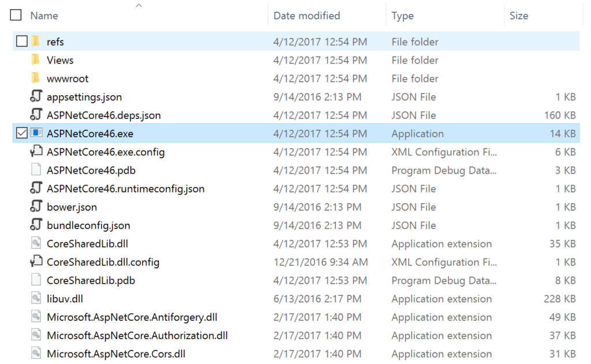This screenshot has width=591, height=364.
Task: Click the CoreSharedLib.dll file icon
Action: (x=36, y=243)
